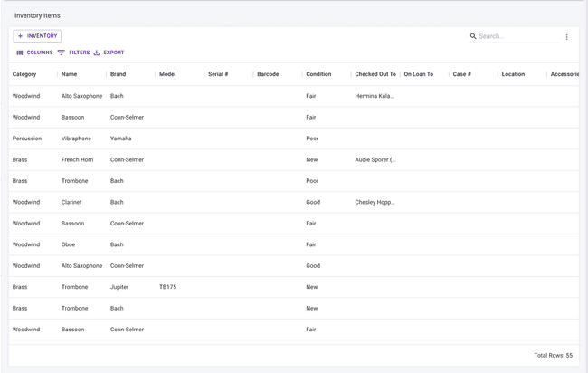Click the Hermina Kula checked-out cell
Screen dimensions: 588x373
[375, 96]
